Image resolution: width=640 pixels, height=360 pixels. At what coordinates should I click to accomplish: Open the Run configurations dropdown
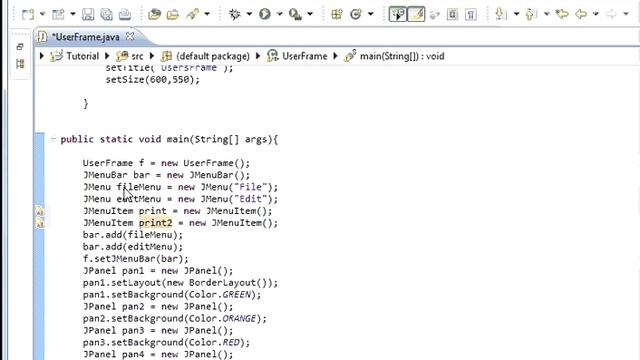[x=280, y=14]
